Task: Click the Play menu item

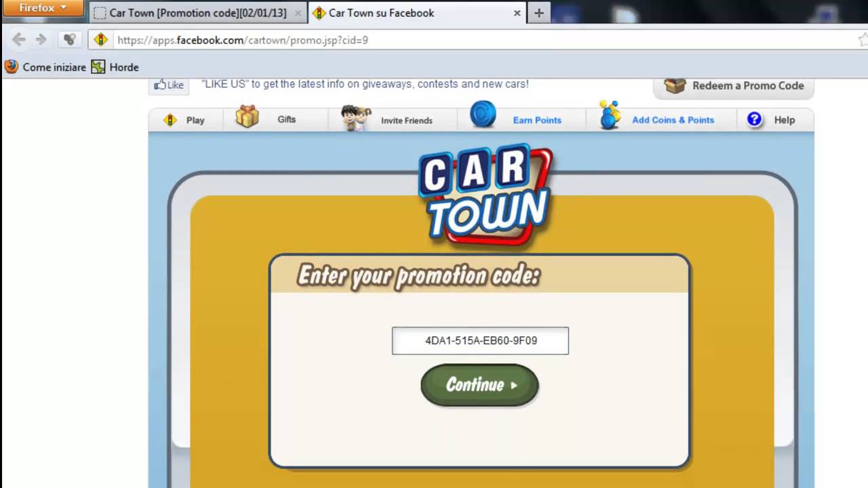Action: 195,120
